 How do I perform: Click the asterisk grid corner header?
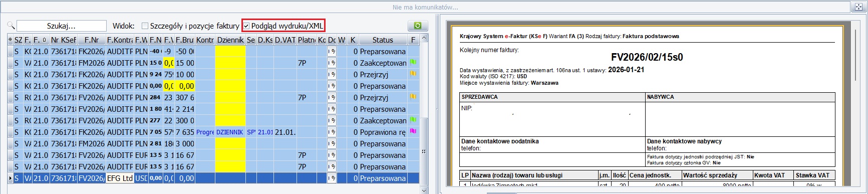[x=11, y=40]
